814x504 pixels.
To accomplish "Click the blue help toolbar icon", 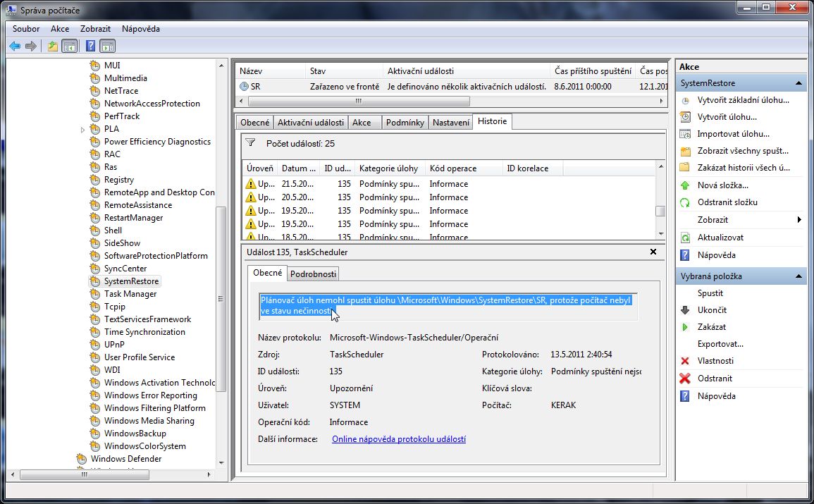I will point(90,47).
